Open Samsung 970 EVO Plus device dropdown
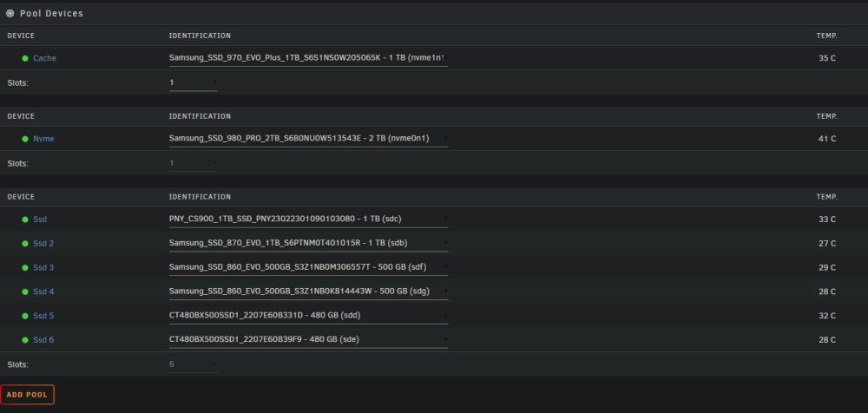This screenshot has height=413, width=868. (308, 58)
